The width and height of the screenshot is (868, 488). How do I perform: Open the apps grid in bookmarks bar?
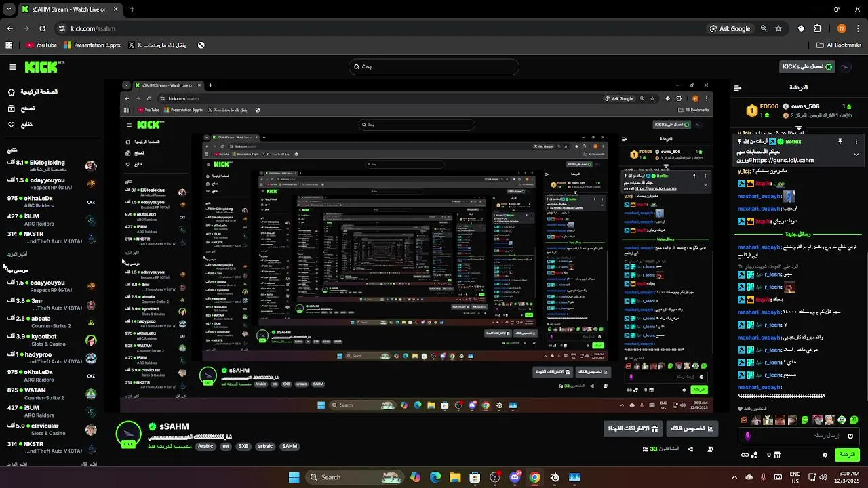[9, 45]
